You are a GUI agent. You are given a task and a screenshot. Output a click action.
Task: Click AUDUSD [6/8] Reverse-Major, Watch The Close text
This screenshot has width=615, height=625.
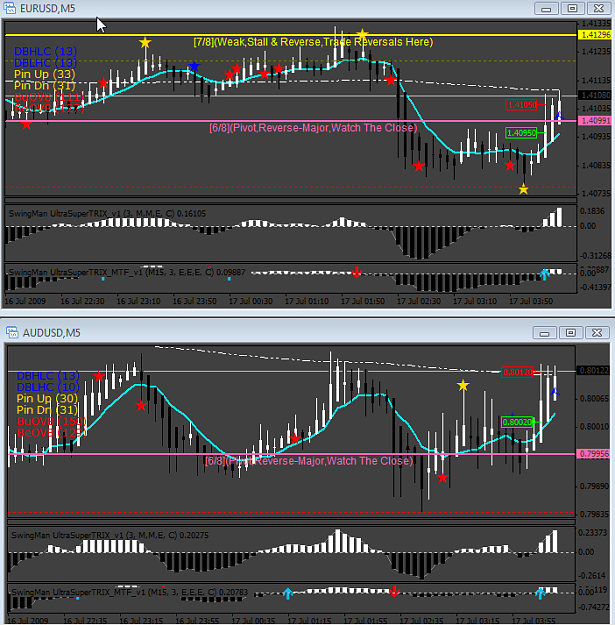tap(309, 461)
